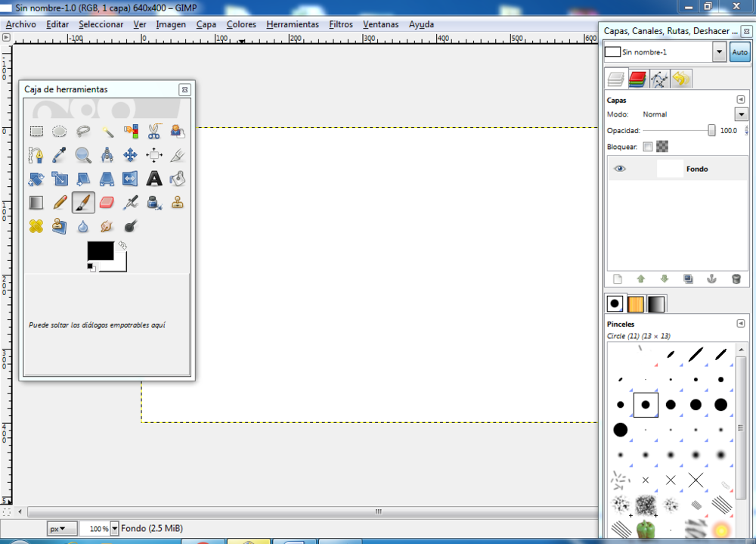This screenshot has width=756, height=544.
Task: Select the Clone stamp tool
Action: (x=178, y=202)
